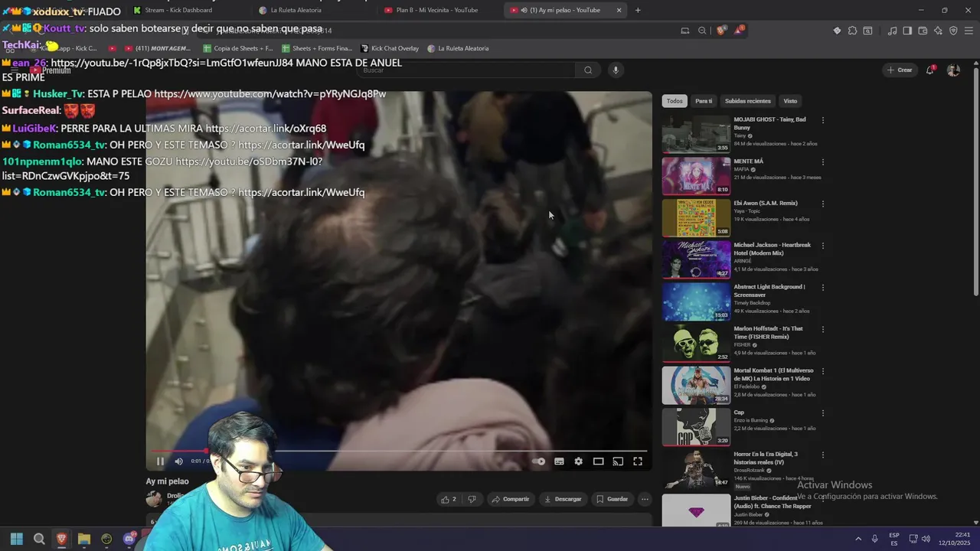Click the Brave Shields lion icon

720,31
